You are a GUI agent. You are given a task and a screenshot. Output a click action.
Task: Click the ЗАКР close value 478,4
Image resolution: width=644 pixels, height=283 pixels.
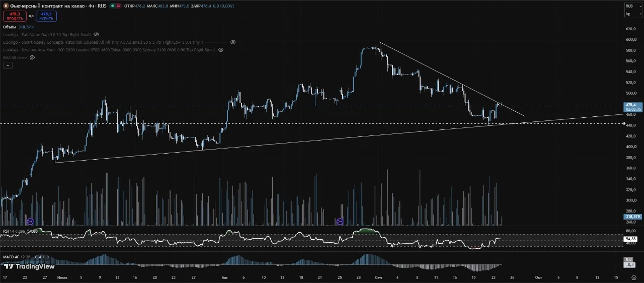(206, 6)
